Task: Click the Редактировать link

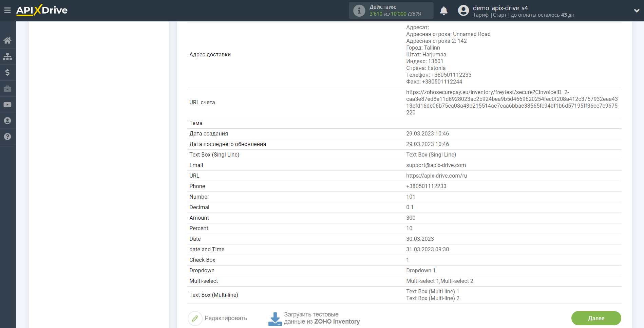Action: click(226, 318)
